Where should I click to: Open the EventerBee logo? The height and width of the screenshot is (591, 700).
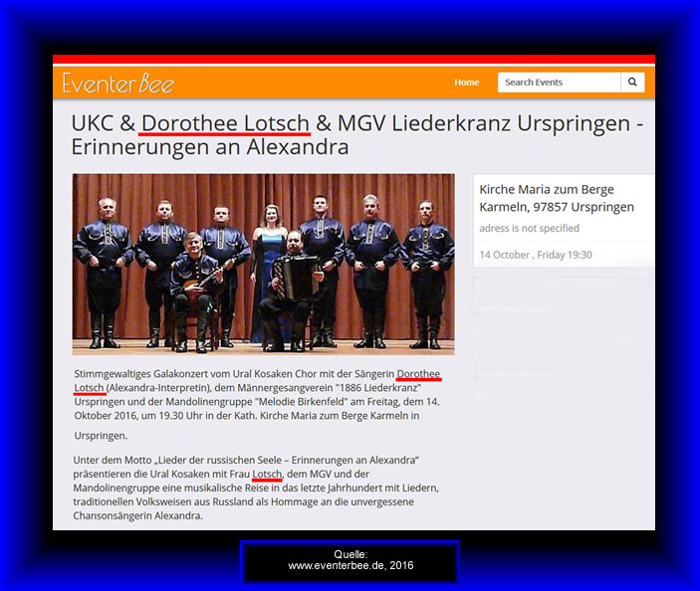tap(118, 83)
